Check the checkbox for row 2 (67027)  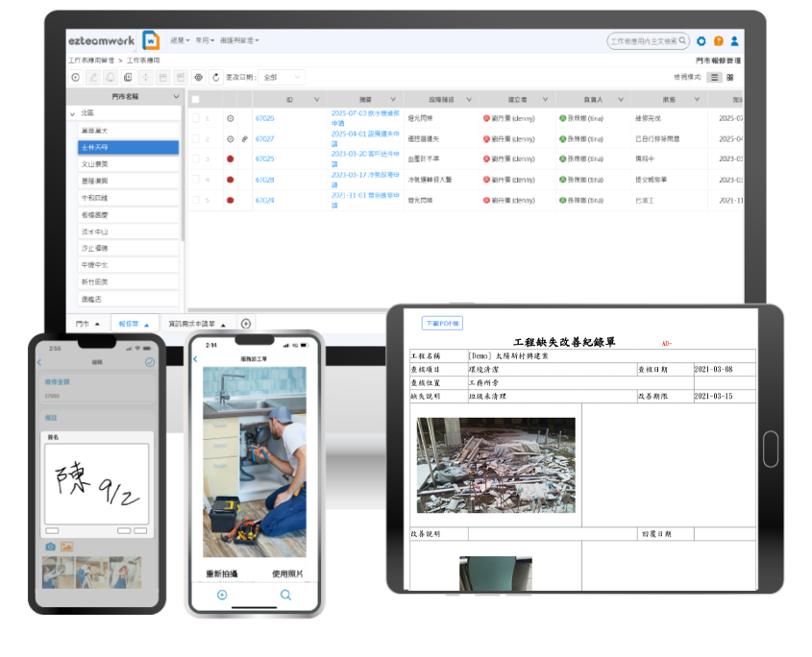(196, 138)
